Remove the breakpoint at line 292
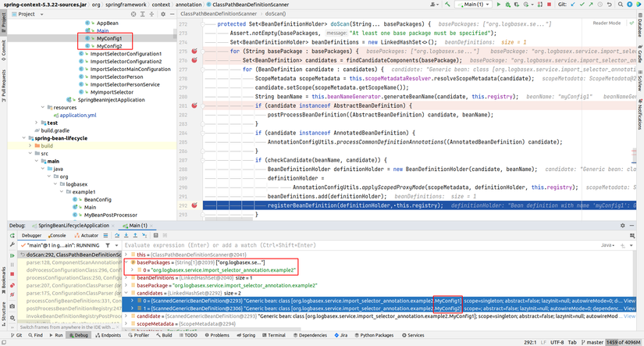Screen dimensions: 644x346 click(x=194, y=205)
